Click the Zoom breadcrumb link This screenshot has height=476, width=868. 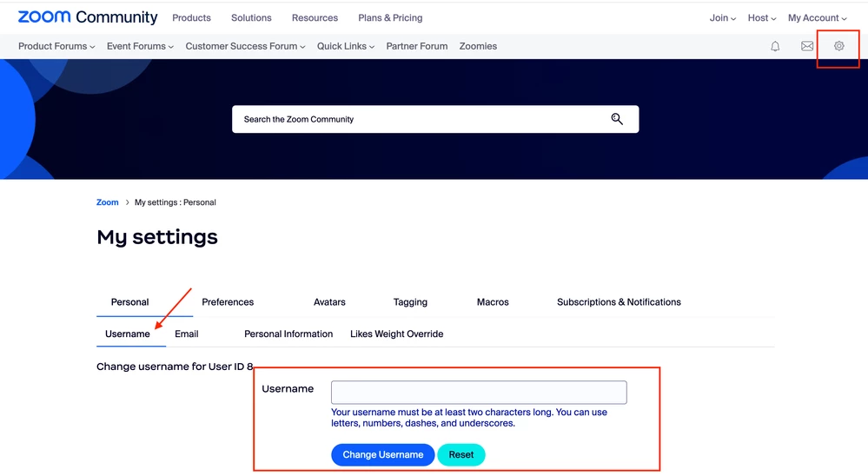(108, 202)
